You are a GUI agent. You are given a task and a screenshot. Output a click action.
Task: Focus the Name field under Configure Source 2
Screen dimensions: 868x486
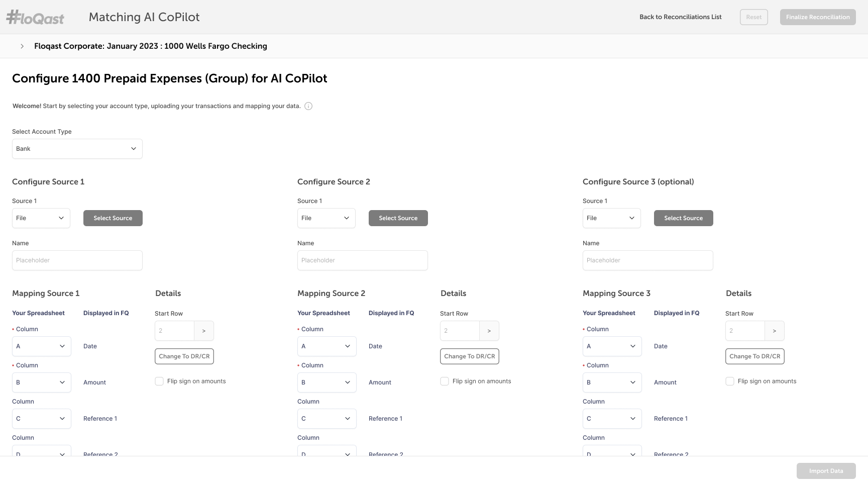point(363,260)
